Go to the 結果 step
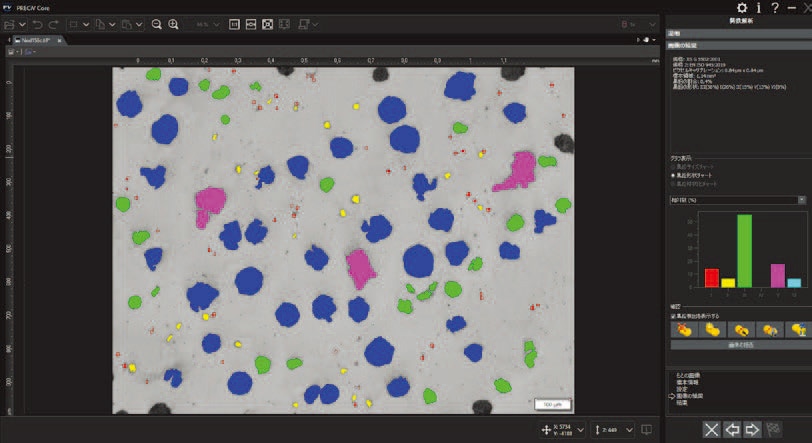This screenshot has width=812, height=443. (682, 403)
